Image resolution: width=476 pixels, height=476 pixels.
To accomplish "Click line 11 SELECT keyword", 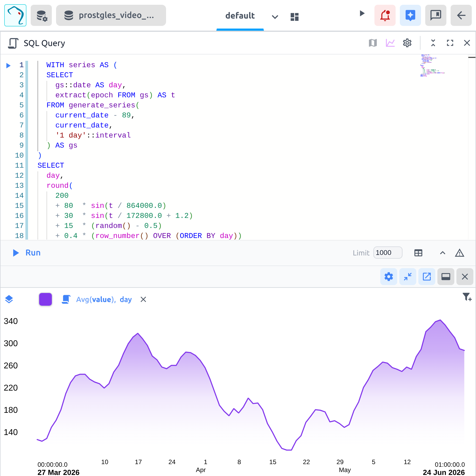I will 51,166.
